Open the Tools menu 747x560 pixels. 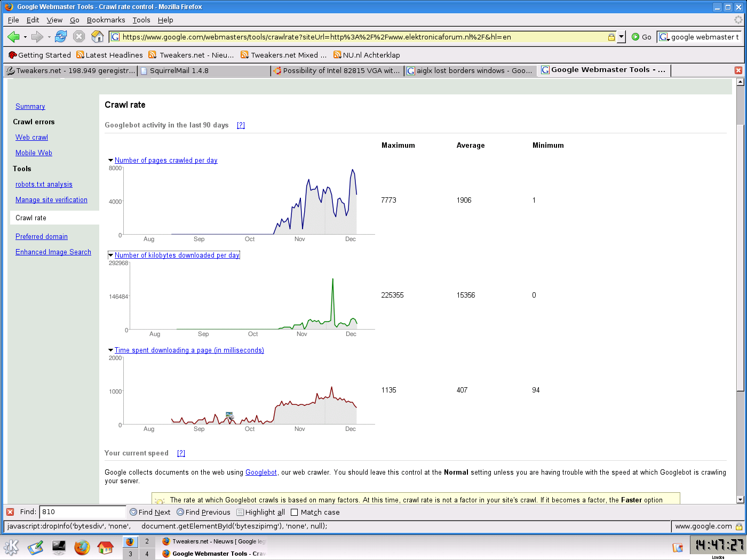(141, 20)
